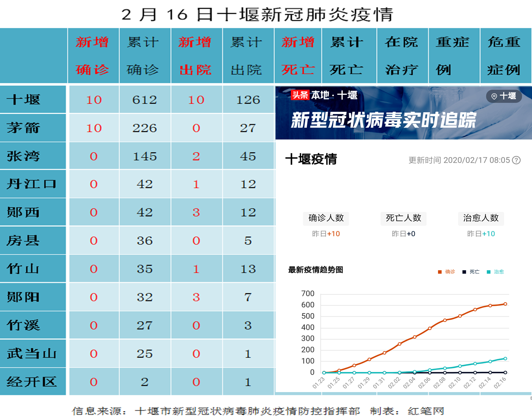The height and width of the screenshot is (418, 532).
Task: Click the 十堰疫情 heading
Action: point(311,159)
